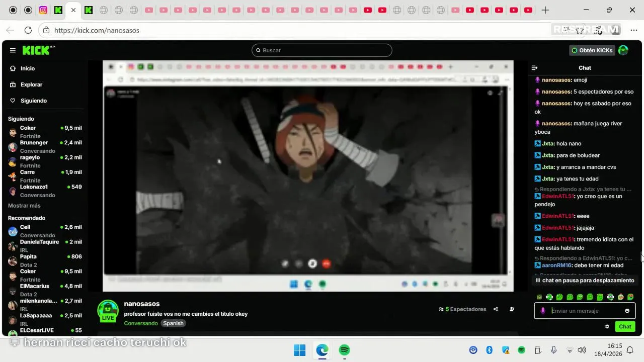Click the purple microphone badge in message box
644x362 pixels.
pyautogui.click(x=543, y=311)
